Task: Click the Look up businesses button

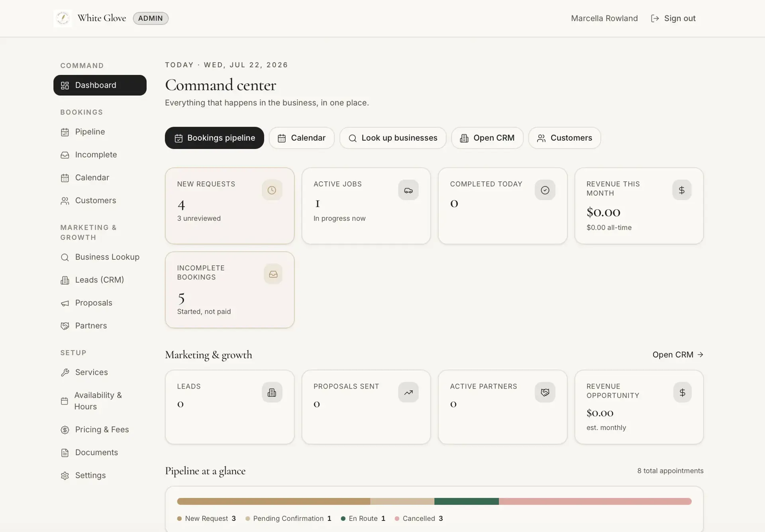Action: click(x=393, y=138)
